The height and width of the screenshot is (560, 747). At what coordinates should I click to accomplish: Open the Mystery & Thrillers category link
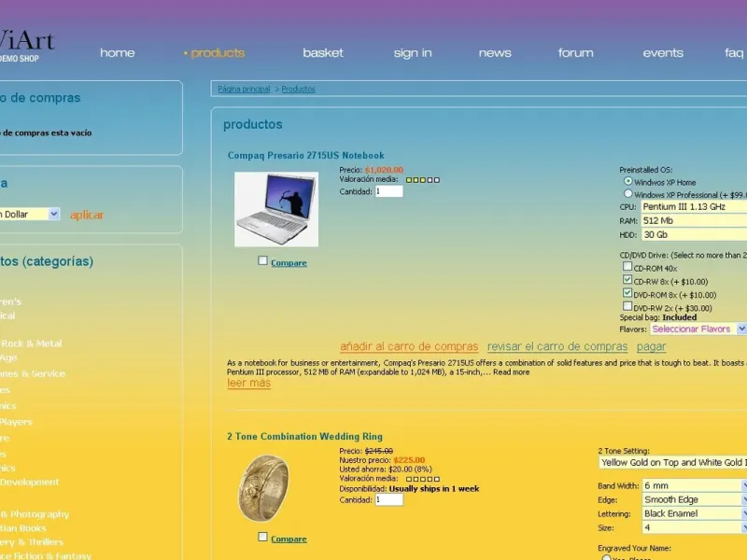[x=32, y=542]
